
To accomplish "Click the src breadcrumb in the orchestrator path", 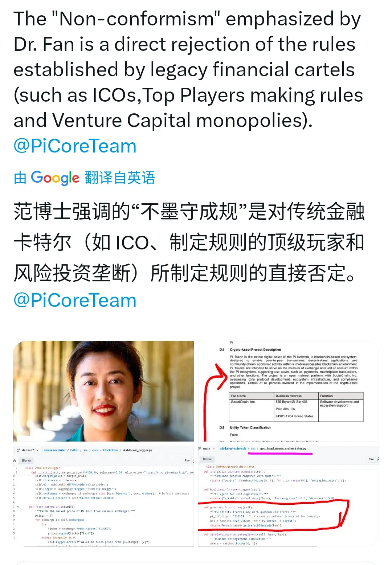I will click(x=253, y=448).
